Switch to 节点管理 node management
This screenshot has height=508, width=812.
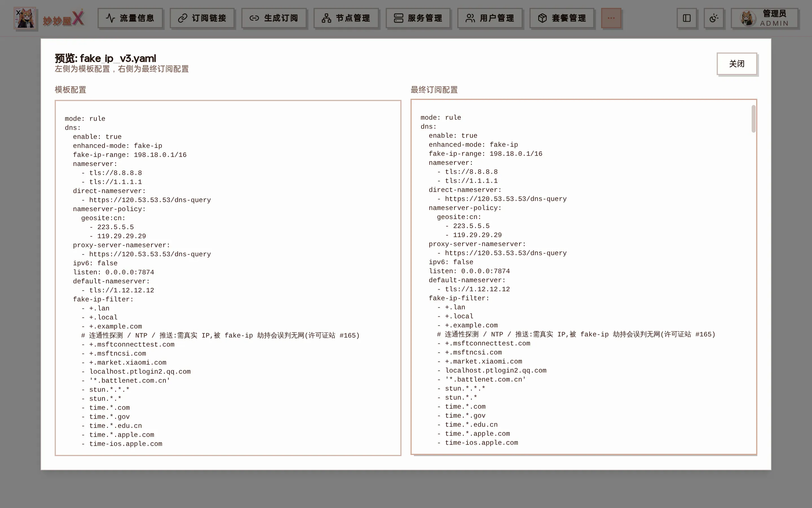click(x=346, y=18)
